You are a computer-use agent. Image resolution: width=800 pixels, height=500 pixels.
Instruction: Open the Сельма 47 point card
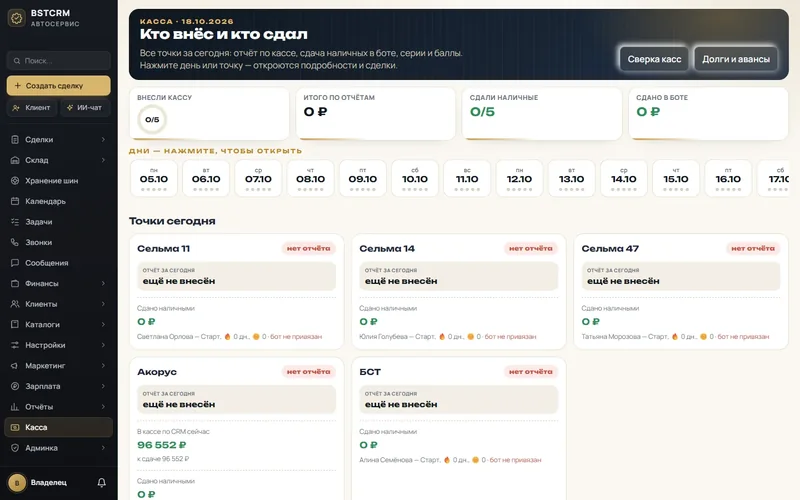click(681, 292)
